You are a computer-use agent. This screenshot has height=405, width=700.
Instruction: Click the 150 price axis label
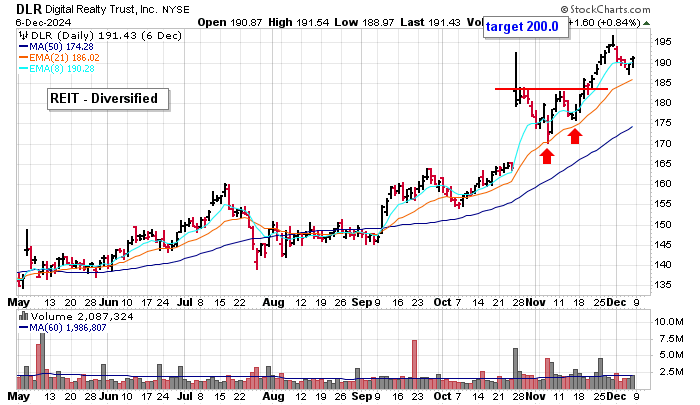[x=662, y=225]
